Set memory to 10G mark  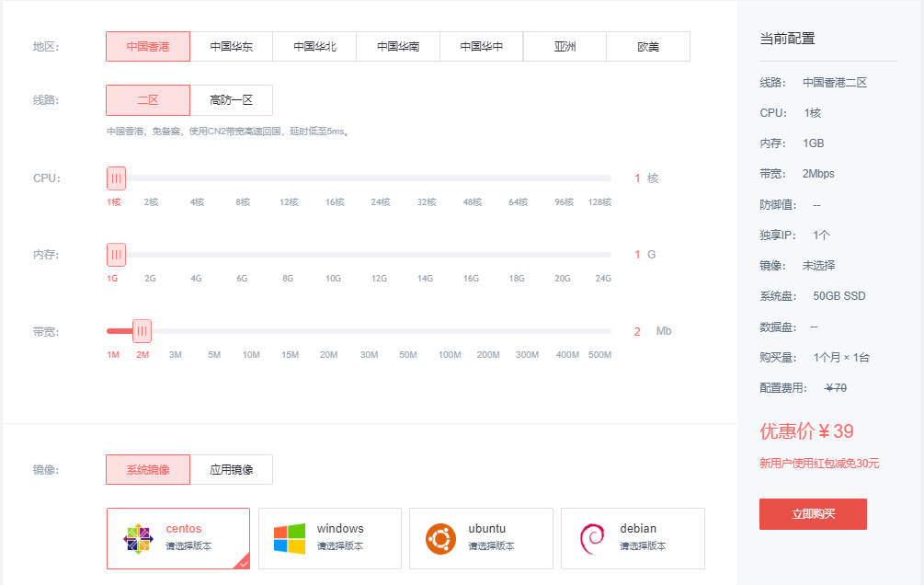(334, 279)
